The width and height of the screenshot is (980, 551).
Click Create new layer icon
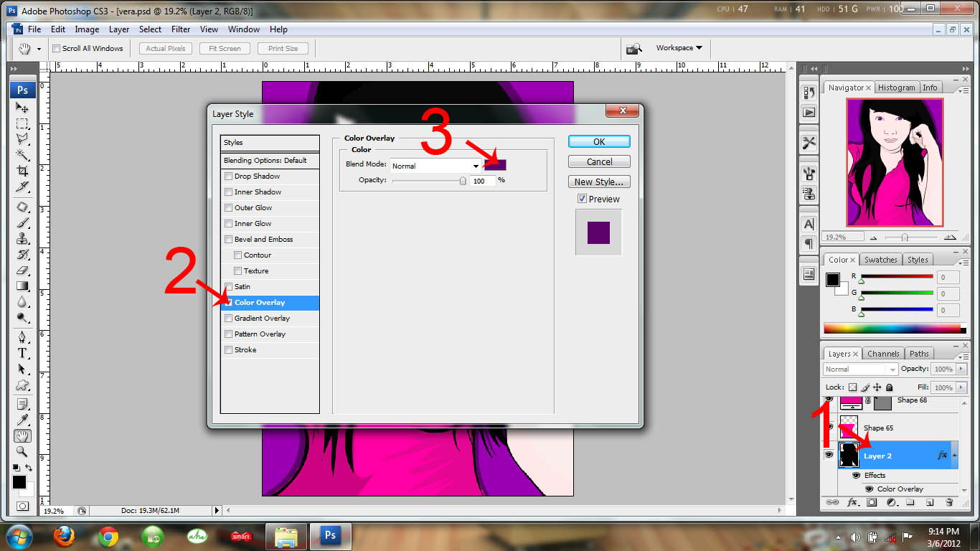[929, 503]
